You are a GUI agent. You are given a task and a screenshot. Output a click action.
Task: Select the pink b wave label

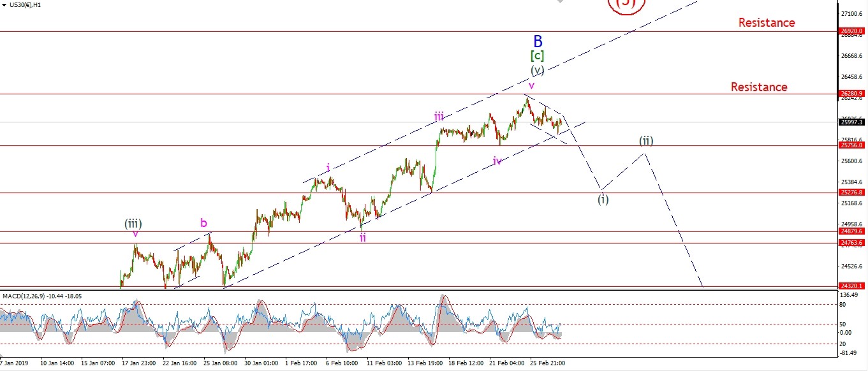click(203, 222)
